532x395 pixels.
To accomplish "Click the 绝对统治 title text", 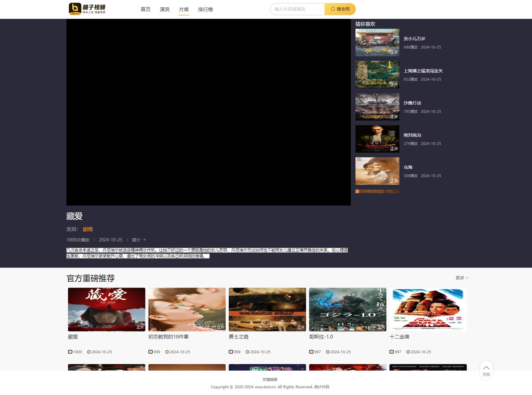I will click(412, 135).
